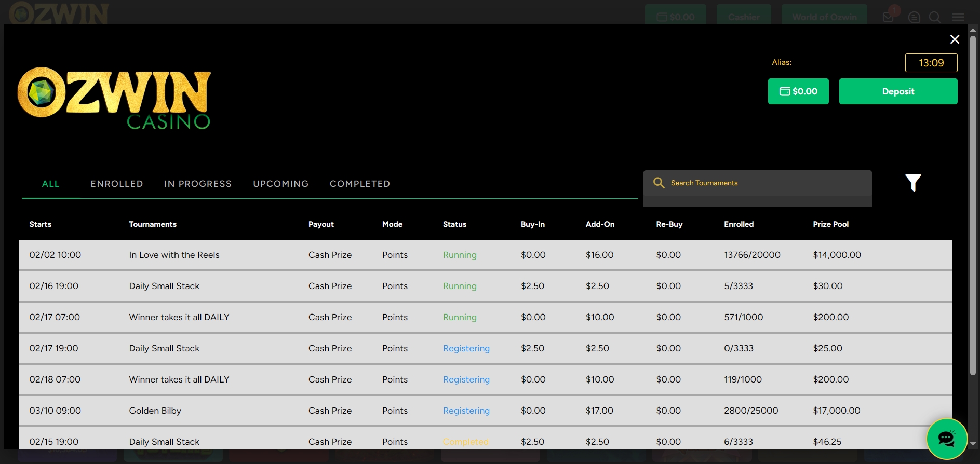Open the IN PROGRESS tab
Image resolution: width=980 pixels, height=464 pixels.
tap(198, 184)
